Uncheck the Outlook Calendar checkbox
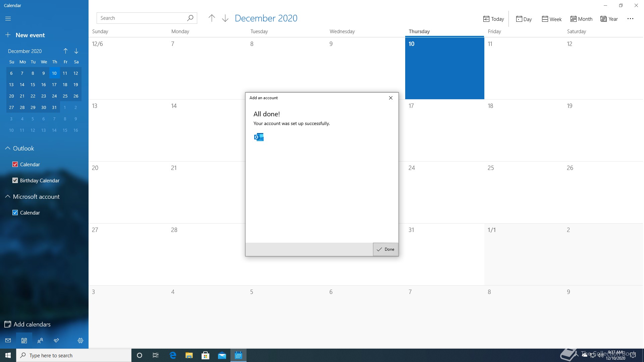 click(x=15, y=164)
